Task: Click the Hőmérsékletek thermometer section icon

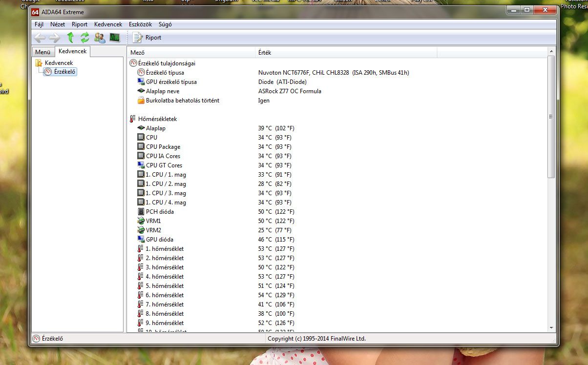Action: click(x=133, y=119)
